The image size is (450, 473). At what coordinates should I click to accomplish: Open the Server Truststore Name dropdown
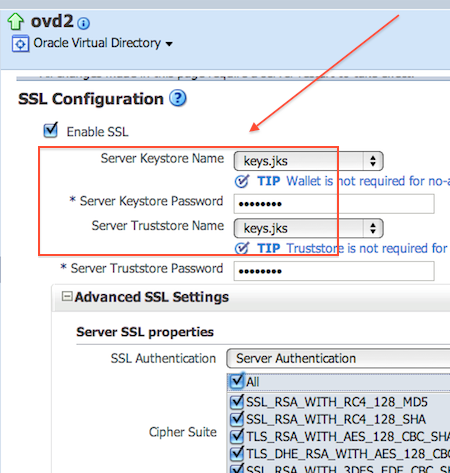click(x=309, y=228)
